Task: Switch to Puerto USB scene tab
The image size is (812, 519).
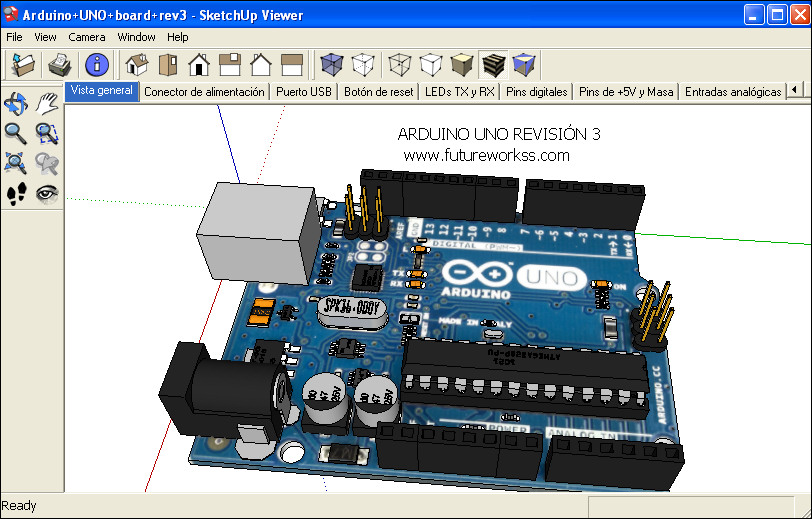Action: click(303, 92)
